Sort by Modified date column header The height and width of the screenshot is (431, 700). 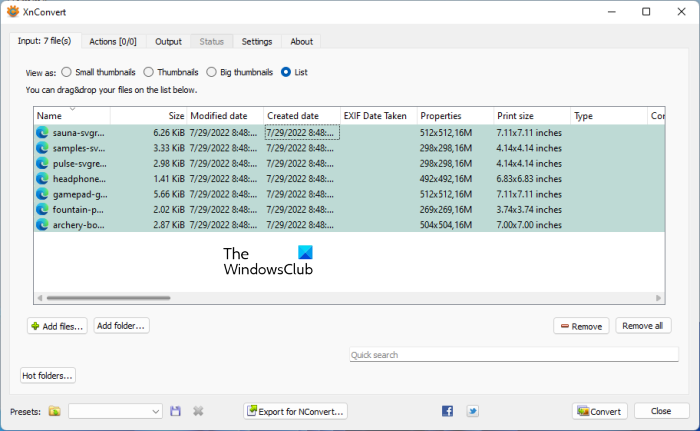click(225, 116)
